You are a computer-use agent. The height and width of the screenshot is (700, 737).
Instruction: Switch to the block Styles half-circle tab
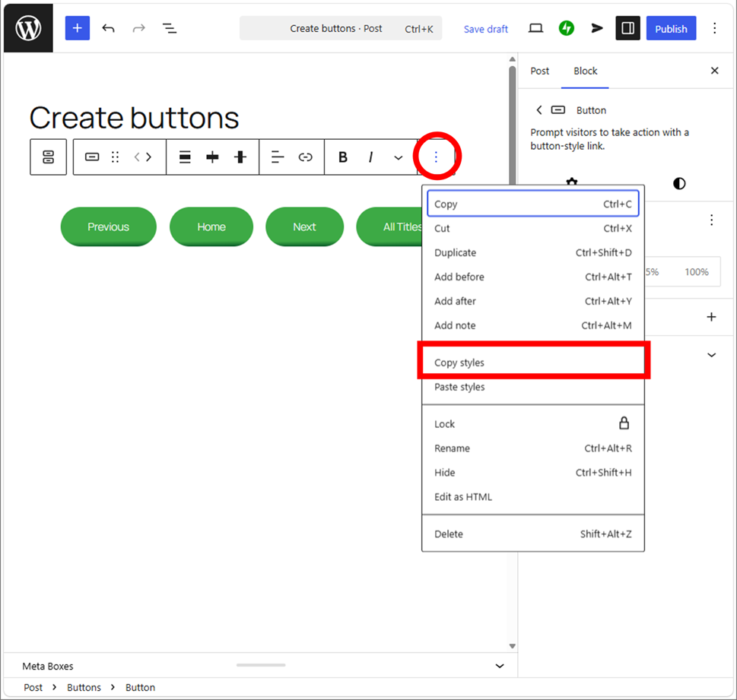679,183
